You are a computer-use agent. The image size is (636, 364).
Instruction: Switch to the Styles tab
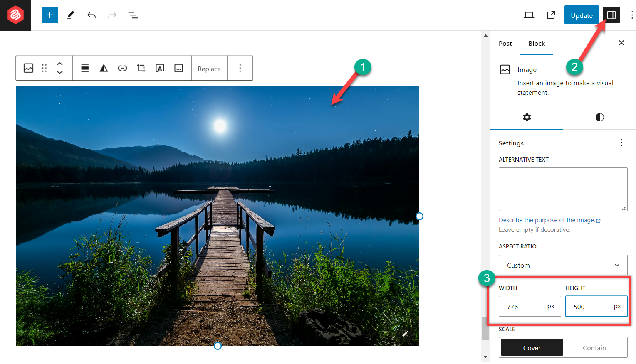(x=599, y=117)
